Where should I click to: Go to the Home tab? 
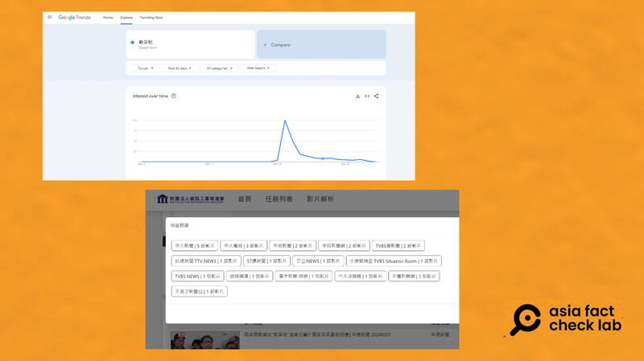click(108, 17)
